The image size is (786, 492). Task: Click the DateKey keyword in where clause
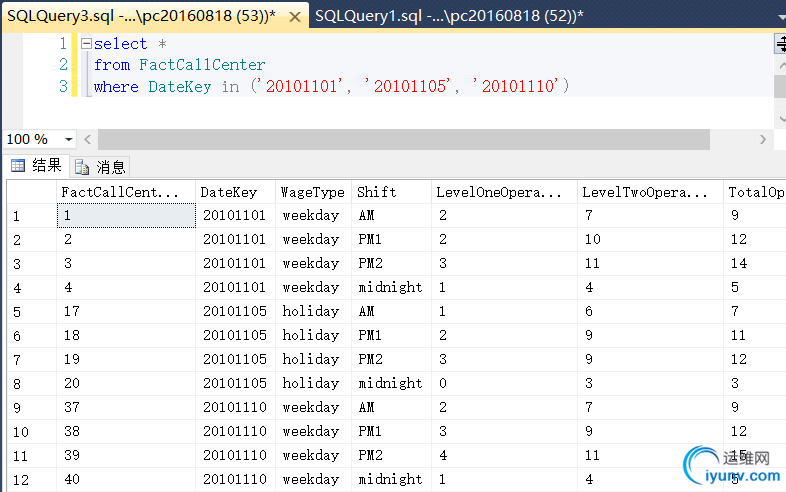pyautogui.click(x=179, y=86)
